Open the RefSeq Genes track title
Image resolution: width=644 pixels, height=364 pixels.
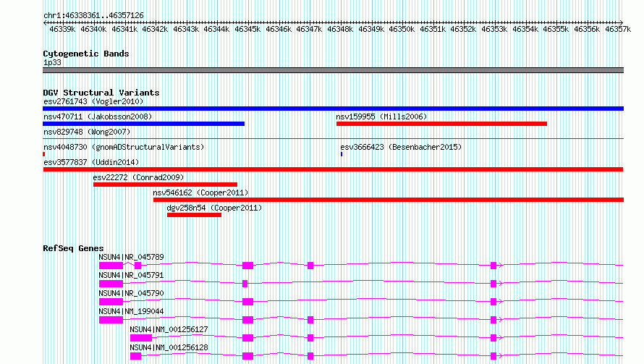[73, 248]
